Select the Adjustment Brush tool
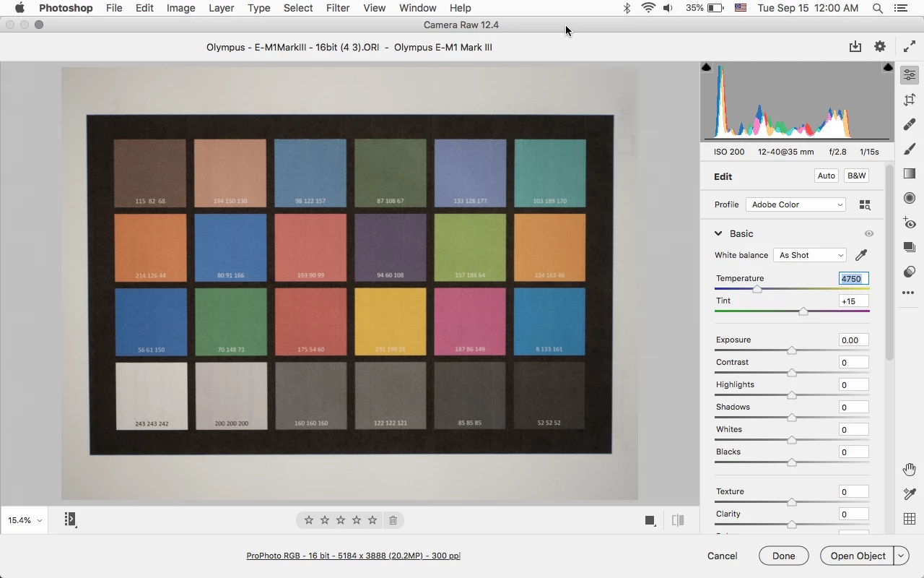The width and height of the screenshot is (924, 578). point(910,149)
